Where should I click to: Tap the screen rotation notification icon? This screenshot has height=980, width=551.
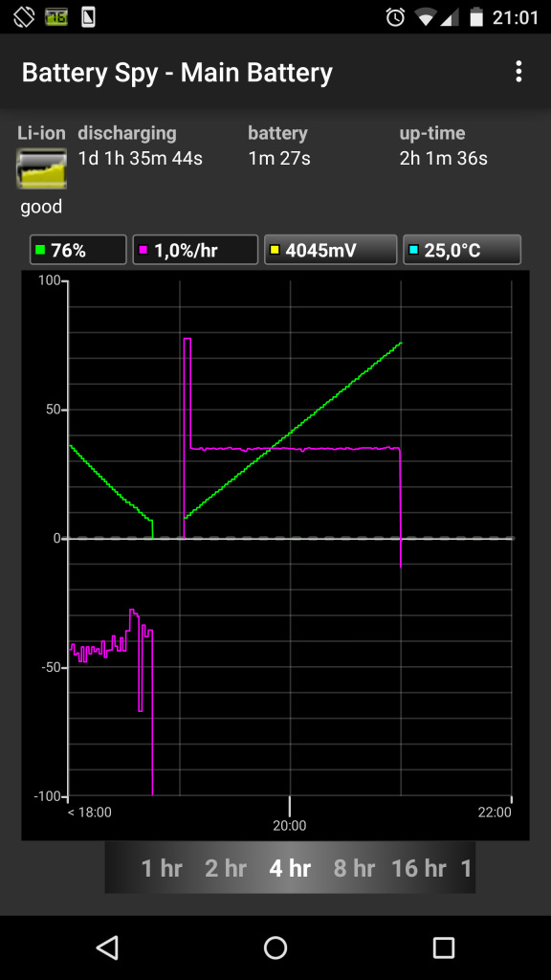pos(23,17)
